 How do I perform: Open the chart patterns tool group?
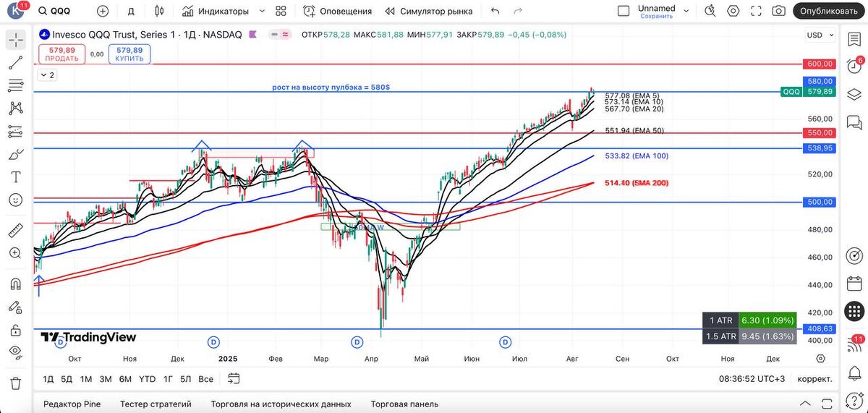coord(16,108)
